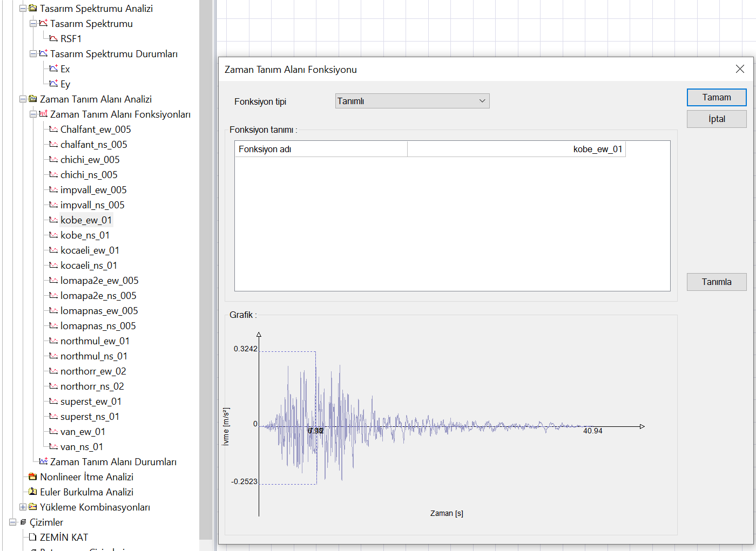Select northorr_ew_02 in the tree

pos(93,371)
